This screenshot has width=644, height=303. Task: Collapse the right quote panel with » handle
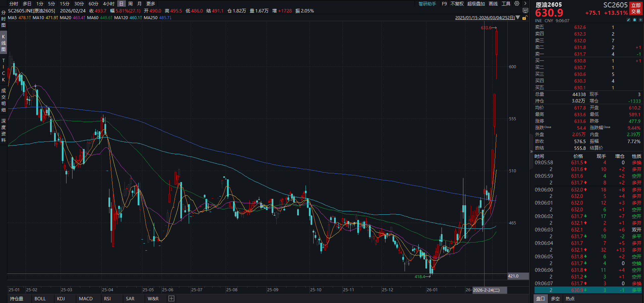531,152
